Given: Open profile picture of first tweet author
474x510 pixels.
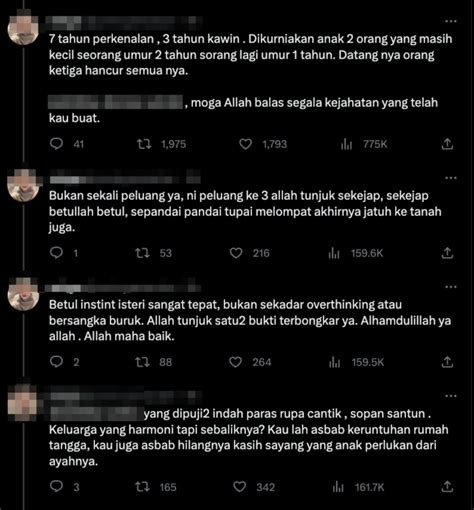Looking at the screenshot, I should (23, 28).
